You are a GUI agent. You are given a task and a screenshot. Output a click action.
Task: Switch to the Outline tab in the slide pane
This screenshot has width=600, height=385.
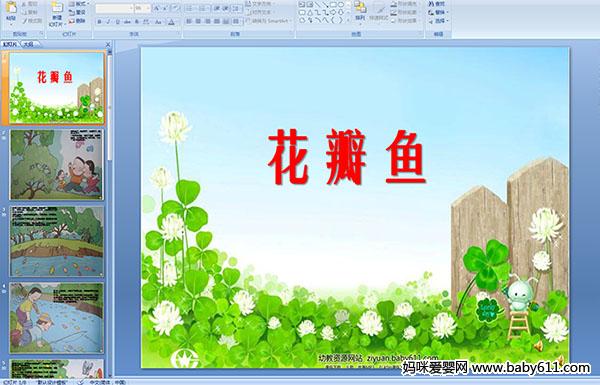28,44
